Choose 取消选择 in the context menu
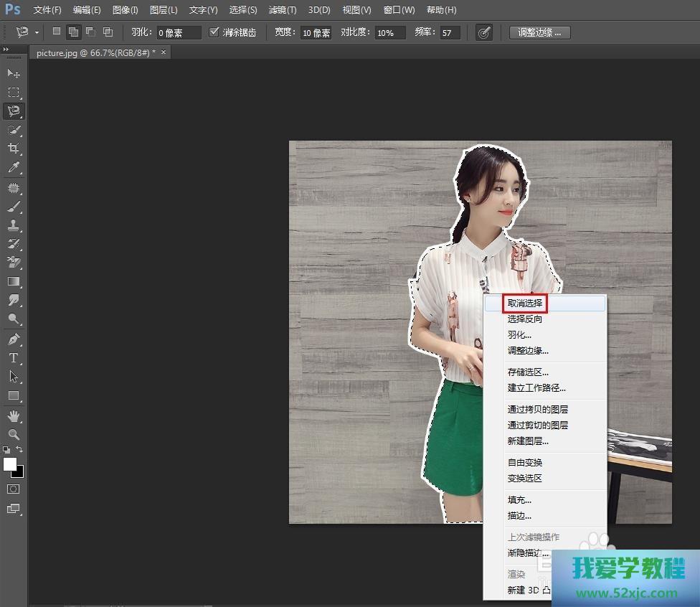This screenshot has width=700, height=607. (525, 303)
